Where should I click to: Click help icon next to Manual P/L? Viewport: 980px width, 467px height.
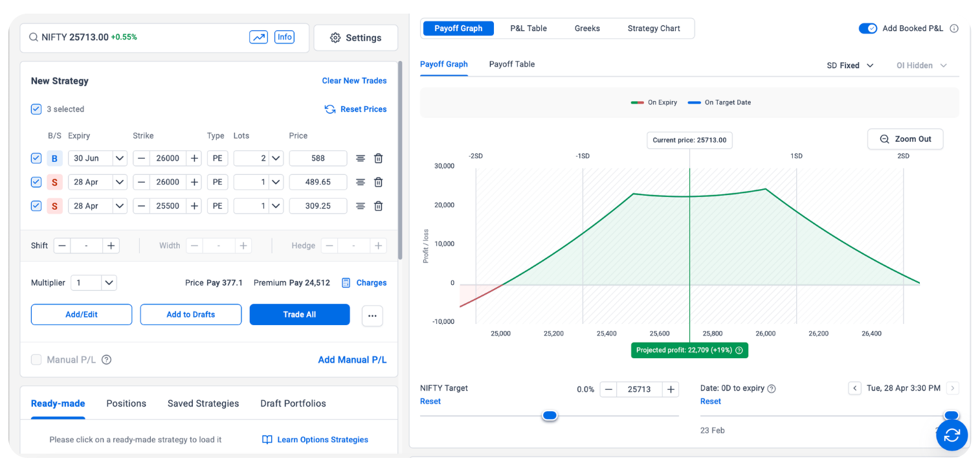pos(107,359)
